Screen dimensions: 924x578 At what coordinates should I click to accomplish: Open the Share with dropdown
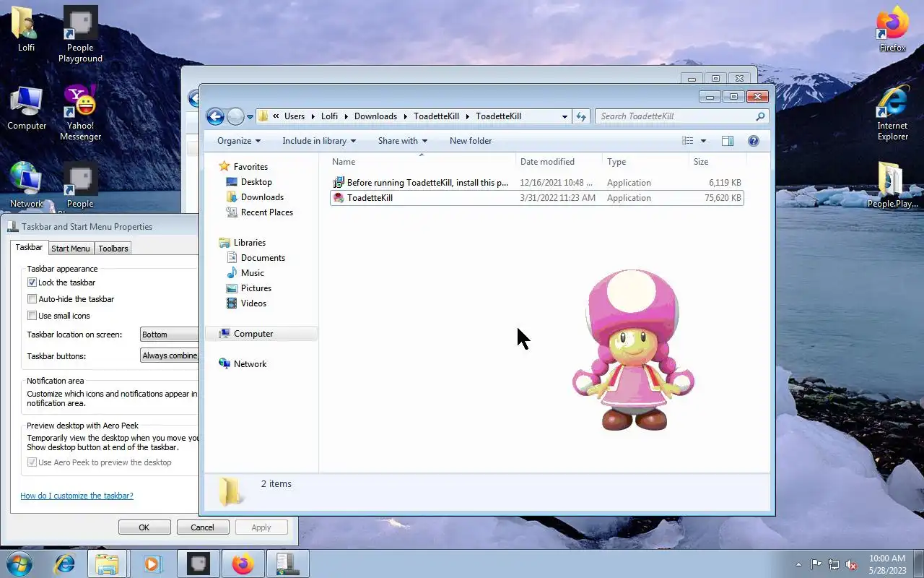click(x=403, y=141)
